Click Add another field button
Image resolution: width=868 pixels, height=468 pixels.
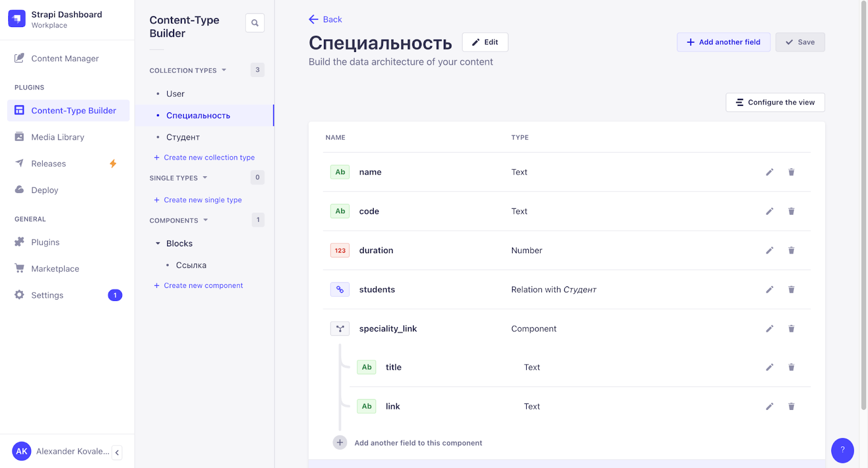(724, 42)
